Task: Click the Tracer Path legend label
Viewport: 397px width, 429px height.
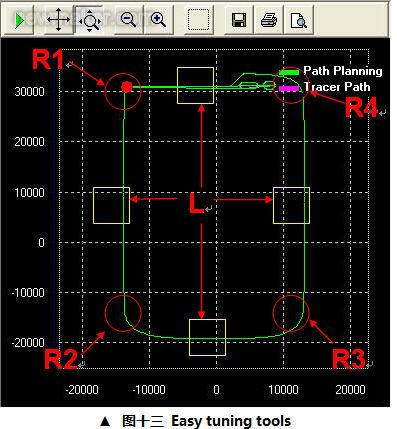Action: [337, 87]
